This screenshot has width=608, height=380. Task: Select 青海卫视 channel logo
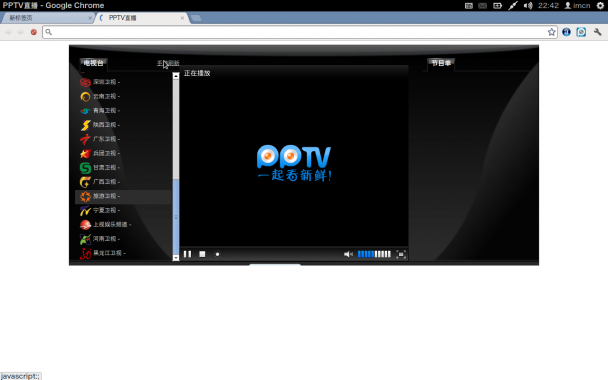85,111
